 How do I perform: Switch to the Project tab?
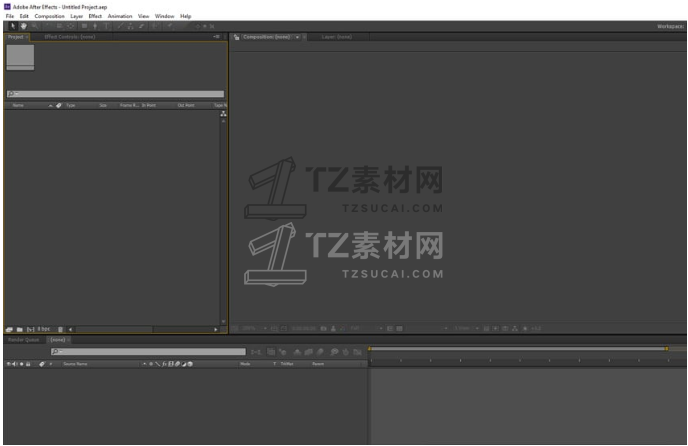[x=16, y=37]
